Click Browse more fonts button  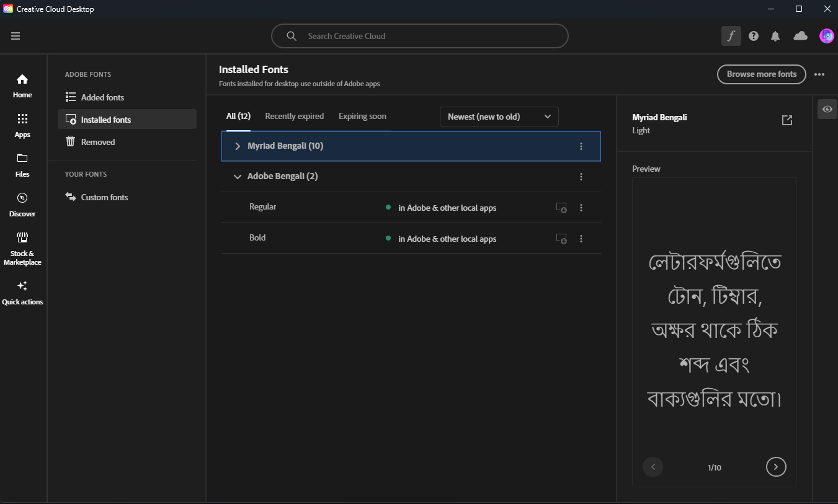coord(761,74)
